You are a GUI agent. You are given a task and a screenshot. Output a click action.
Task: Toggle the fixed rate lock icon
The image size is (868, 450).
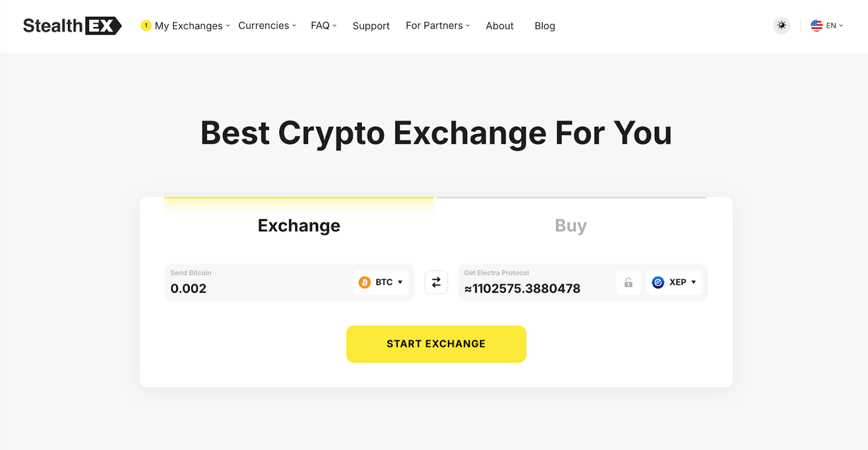(628, 282)
